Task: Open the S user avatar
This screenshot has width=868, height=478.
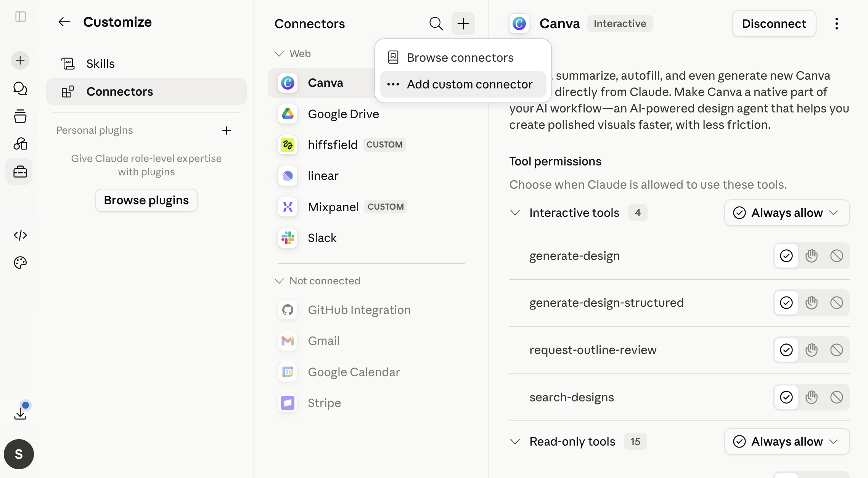Action: pos(19,454)
